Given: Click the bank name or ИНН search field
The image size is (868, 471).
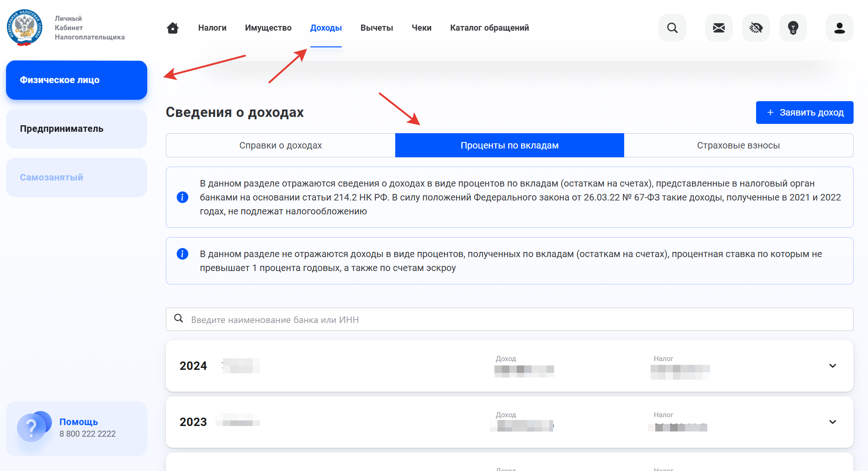Looking at the screenshot, I should (x=509, y=319).
